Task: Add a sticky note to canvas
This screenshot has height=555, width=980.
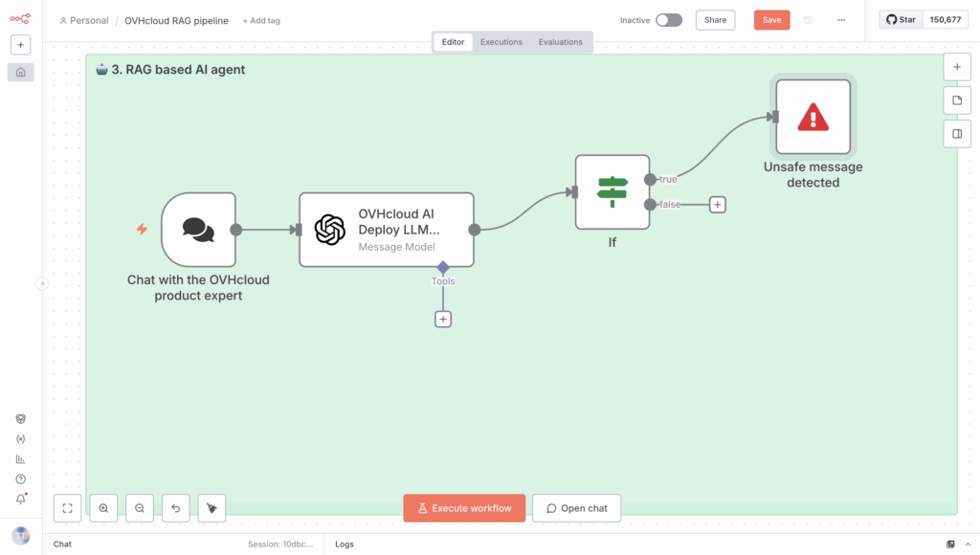Action: [x=956, y=100]
